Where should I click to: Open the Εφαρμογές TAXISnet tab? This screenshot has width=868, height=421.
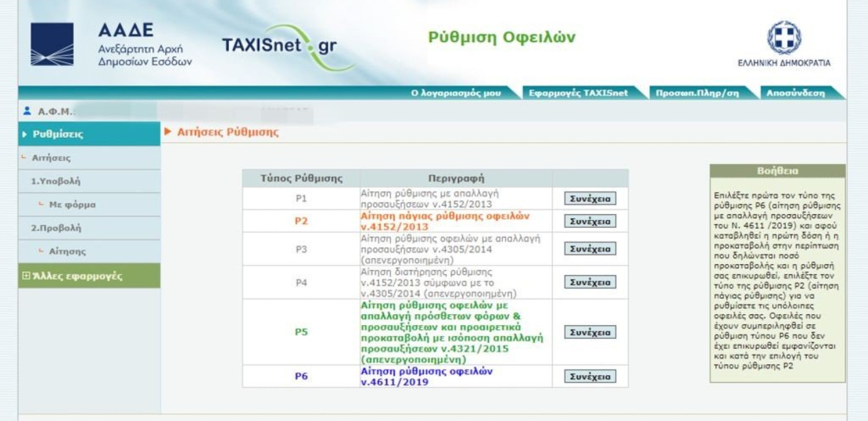click(x=578, y=93)
